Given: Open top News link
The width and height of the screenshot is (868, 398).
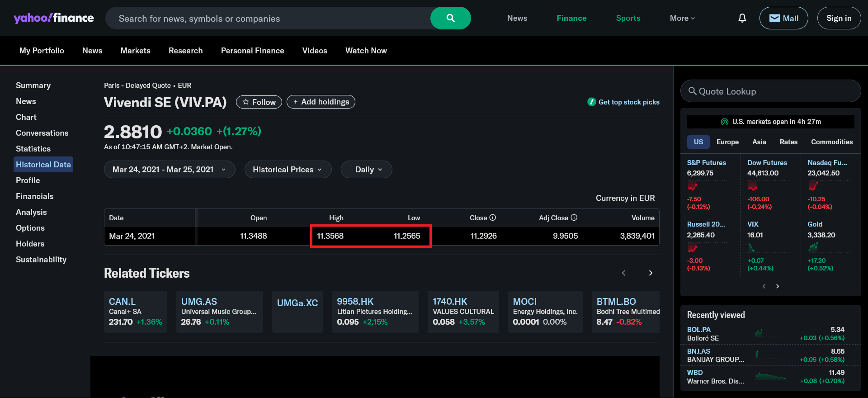Looking at the screenshot, I should (517, 18).
